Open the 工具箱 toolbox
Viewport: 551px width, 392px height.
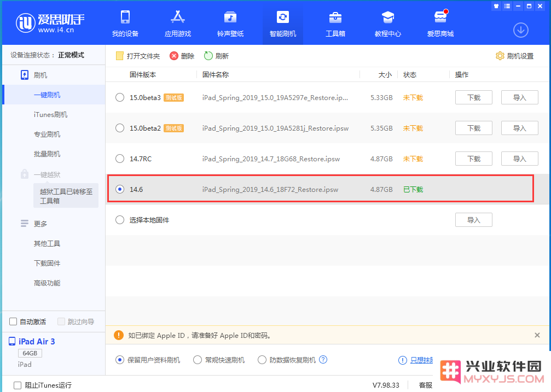(335, 24)
